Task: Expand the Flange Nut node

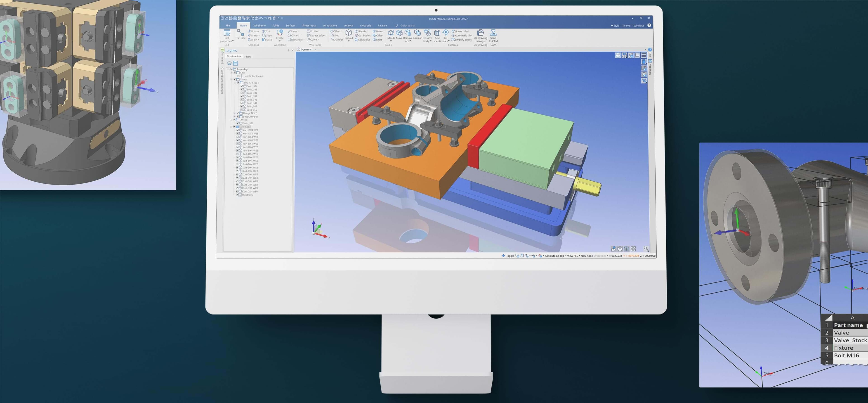Action: [235, 113]
